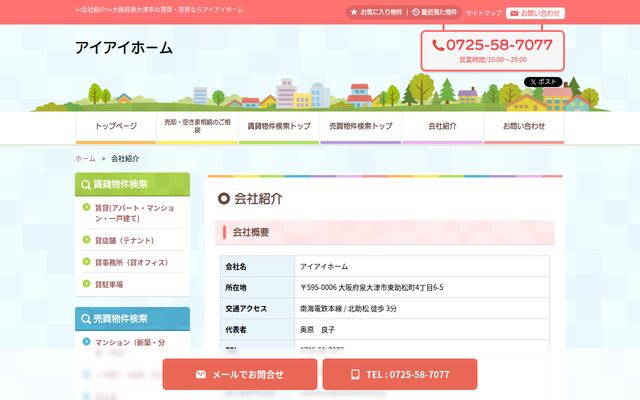Viewport: 640px width, 400px height.
Task: Click cell 南海電鉄本線 / 北助松 徒歩 3分
Action: coord(422,309)
